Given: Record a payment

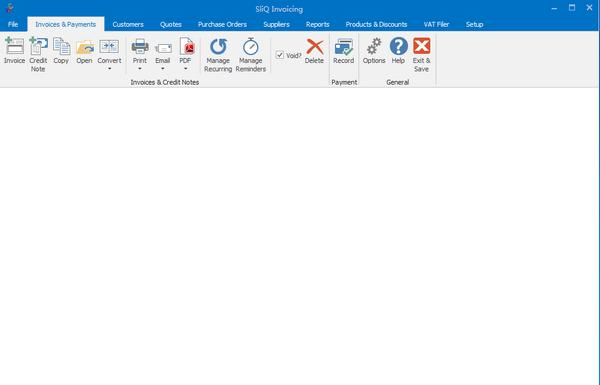Looking at the screenshot, I should [344, 51].
